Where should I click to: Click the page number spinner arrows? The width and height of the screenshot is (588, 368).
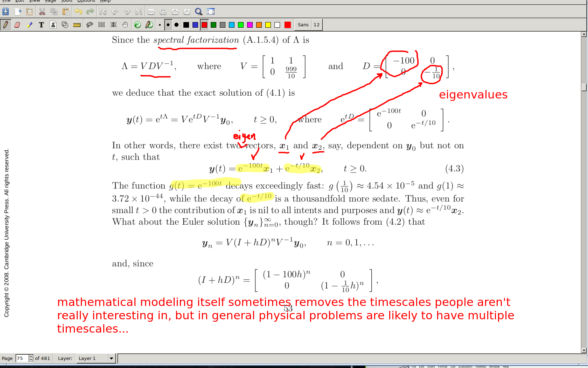(31, 358)
